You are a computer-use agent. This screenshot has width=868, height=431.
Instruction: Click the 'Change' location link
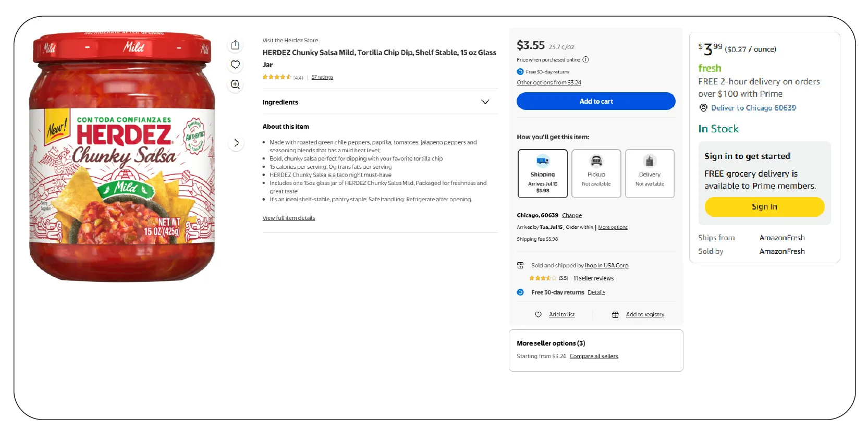[x=572, y=215]
